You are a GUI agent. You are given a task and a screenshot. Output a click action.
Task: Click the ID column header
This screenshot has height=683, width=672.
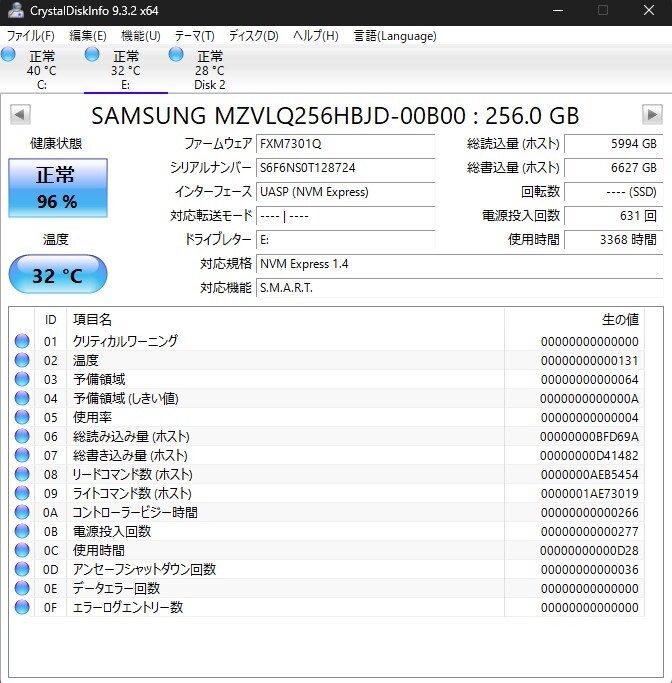[51, 320]
